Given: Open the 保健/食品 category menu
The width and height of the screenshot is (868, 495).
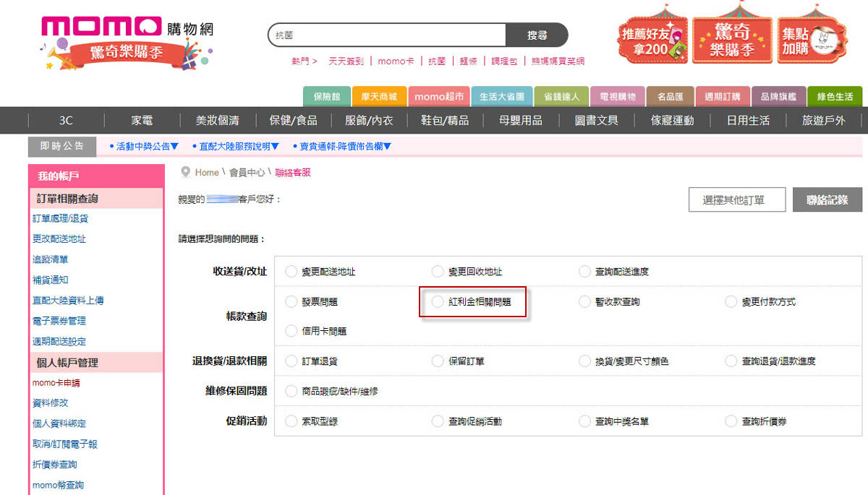Looking at the screenshot, I should 293,121.
